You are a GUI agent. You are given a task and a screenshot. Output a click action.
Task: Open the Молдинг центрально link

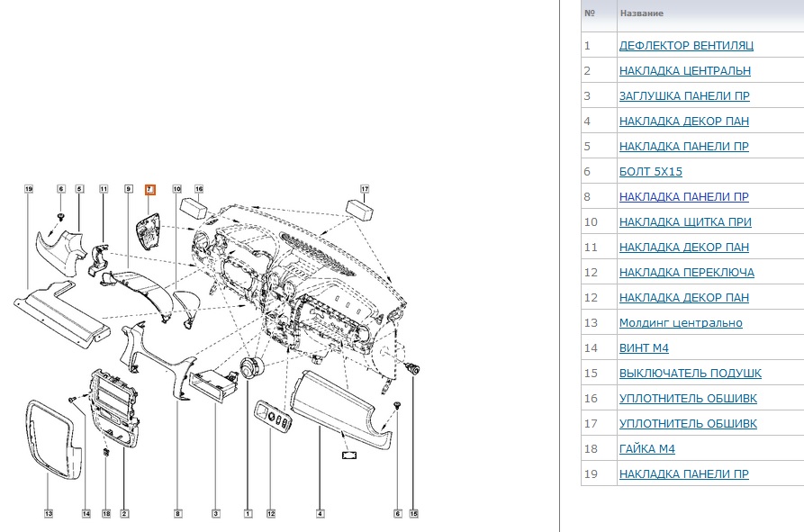(x=681, y=323)
